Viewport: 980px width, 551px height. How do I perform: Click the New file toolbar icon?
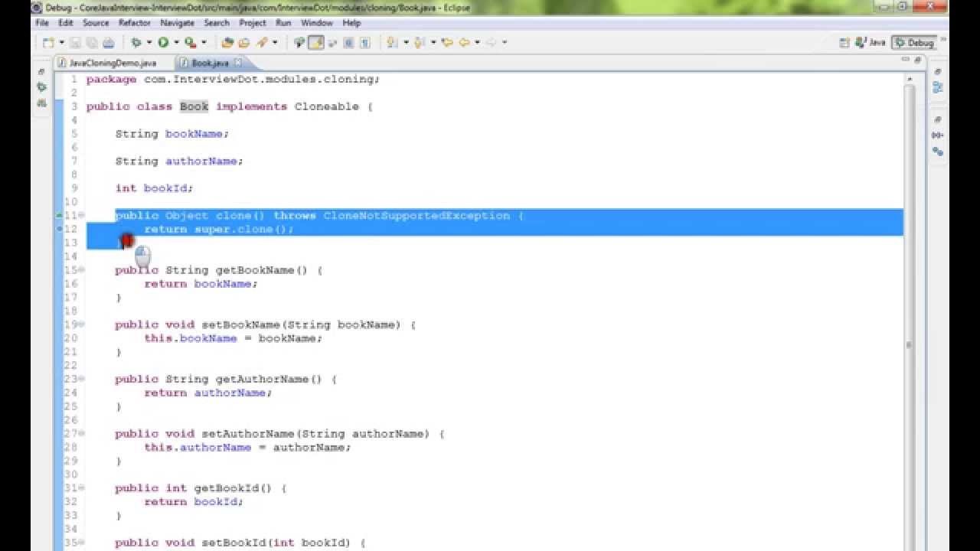point(49,43)
